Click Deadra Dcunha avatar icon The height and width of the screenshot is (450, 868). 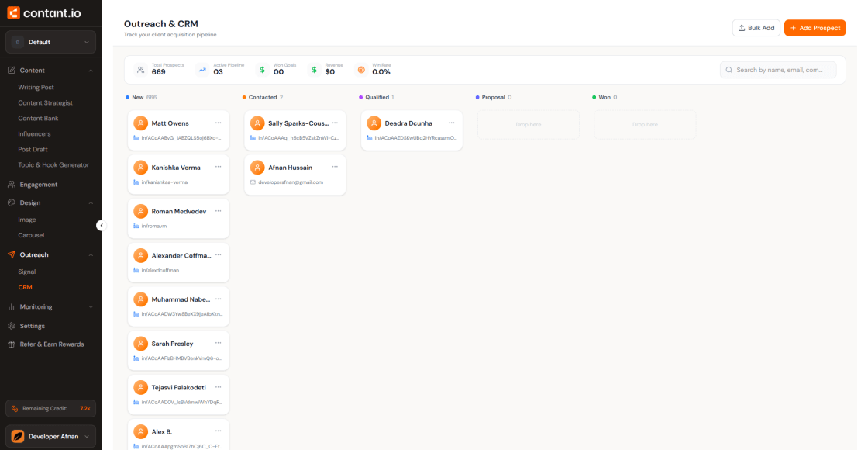(374, 123)
